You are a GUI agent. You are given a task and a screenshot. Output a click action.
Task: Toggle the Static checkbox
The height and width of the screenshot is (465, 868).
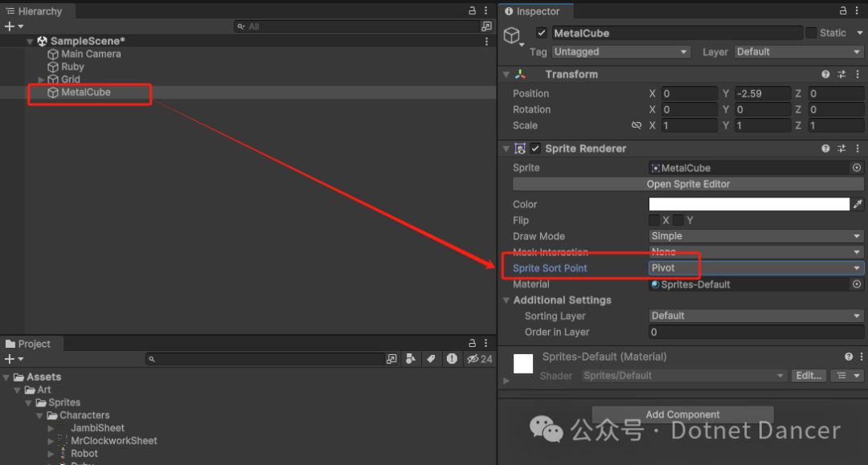pos(811,33)
